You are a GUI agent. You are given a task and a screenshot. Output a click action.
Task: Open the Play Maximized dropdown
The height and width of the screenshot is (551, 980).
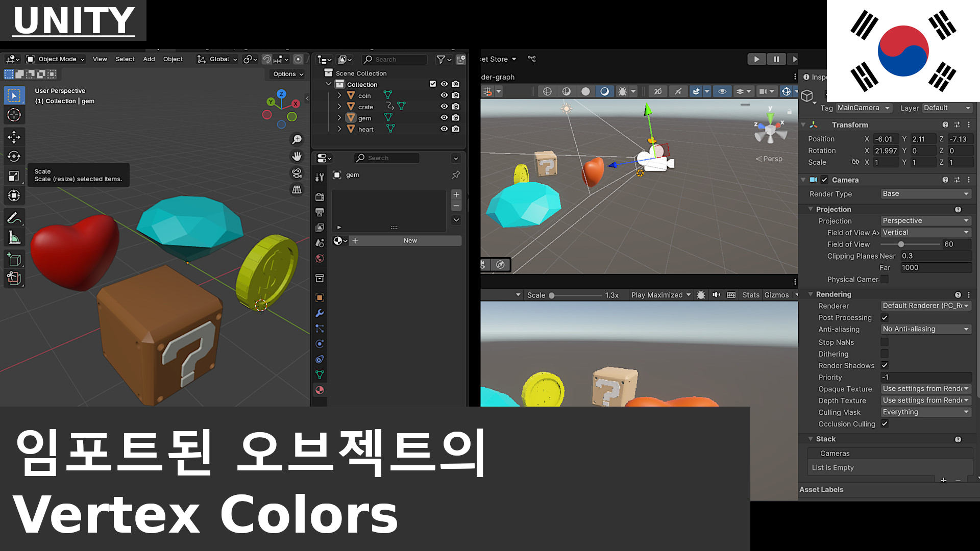click(660, 295)
